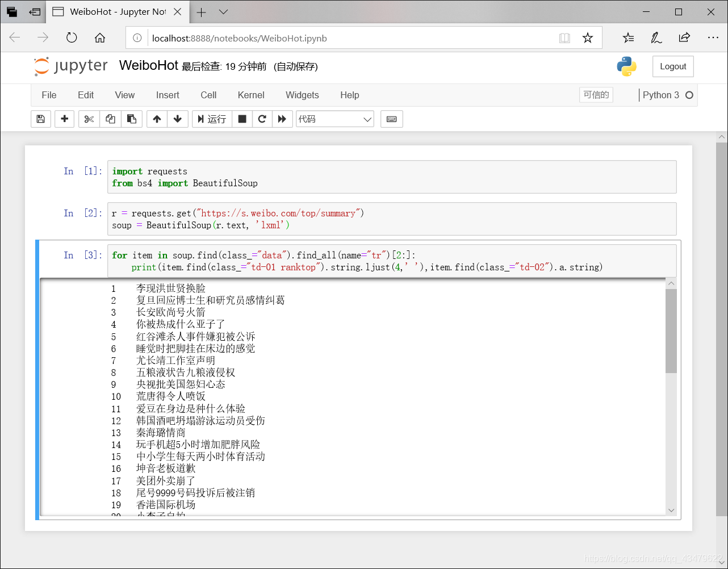Copy selected cells with the toolbar icon

[x=110, y=119]
